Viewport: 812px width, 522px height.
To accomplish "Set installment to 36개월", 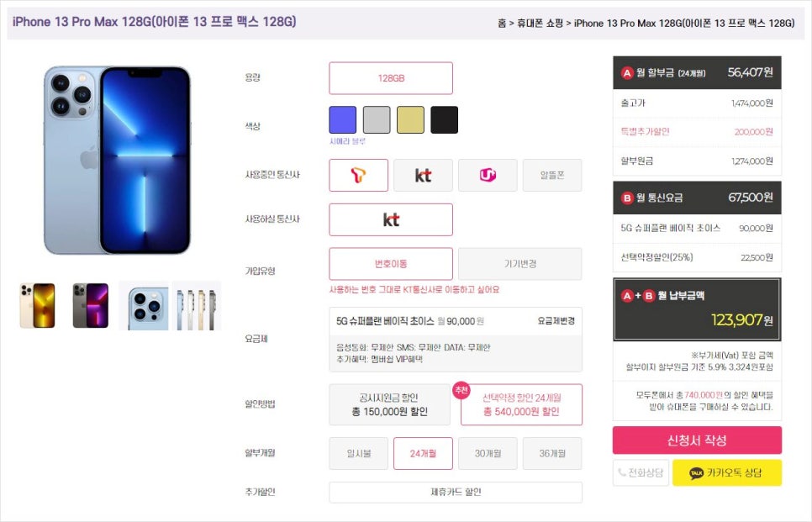I will (x=552, y=453).
